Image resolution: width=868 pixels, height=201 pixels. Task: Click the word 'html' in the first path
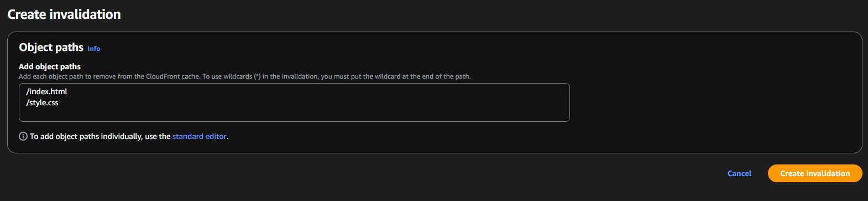pyautogui.click(x=60, y=91)
